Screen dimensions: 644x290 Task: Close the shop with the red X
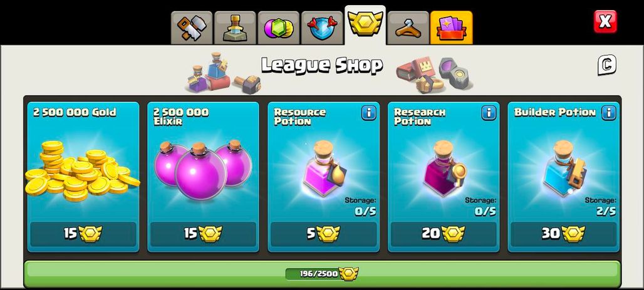click(605, 21)
